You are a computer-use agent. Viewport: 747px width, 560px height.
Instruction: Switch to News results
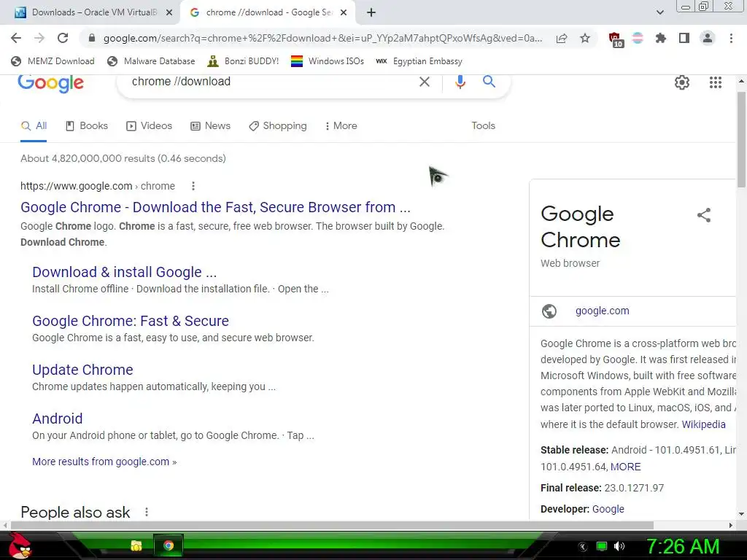pos(210,125)
